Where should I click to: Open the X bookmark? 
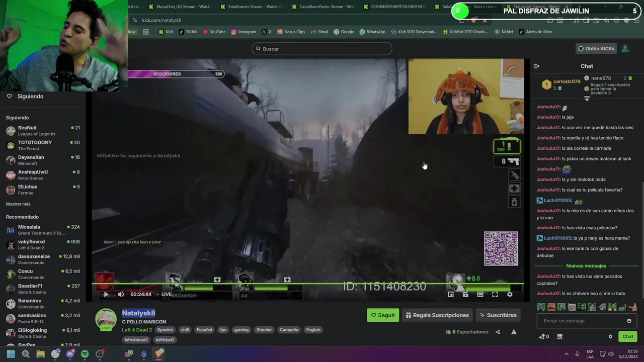[x=267, y=32]
